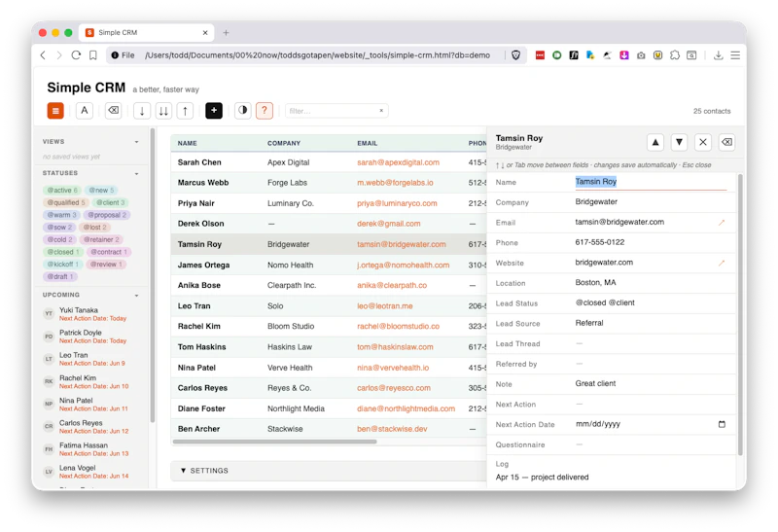Open the browser downloads icon
The height and width of the screenshot is (532, 778).
coord(718,55)
